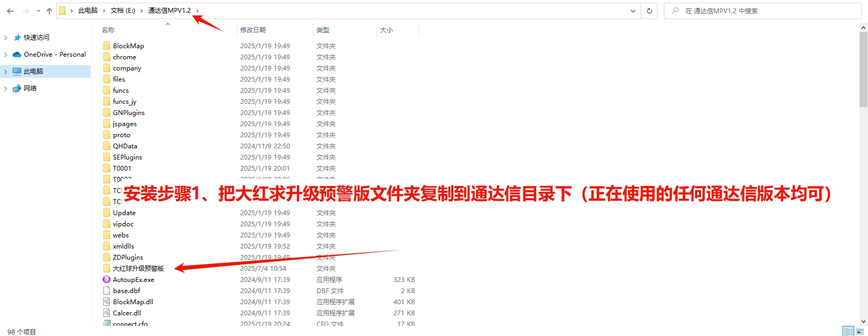This screenshot has height=336, width=868.
Task: Select the T0001 folder icon
Action: click(x=107, y=168)
